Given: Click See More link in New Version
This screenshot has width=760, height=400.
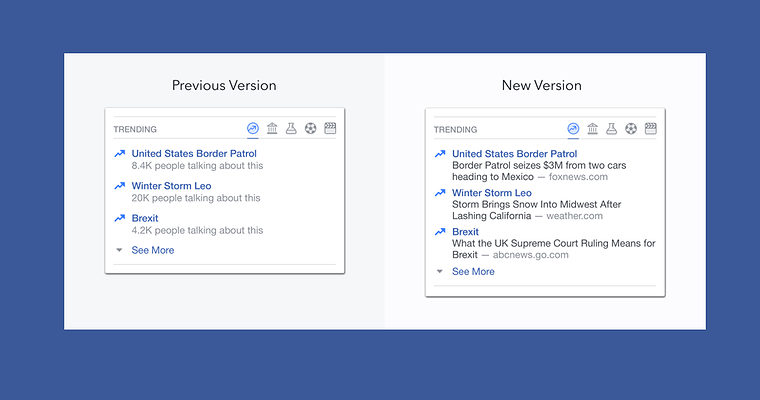Looking at the screenshot, I should pyautogui.click(x=473, y=272).
